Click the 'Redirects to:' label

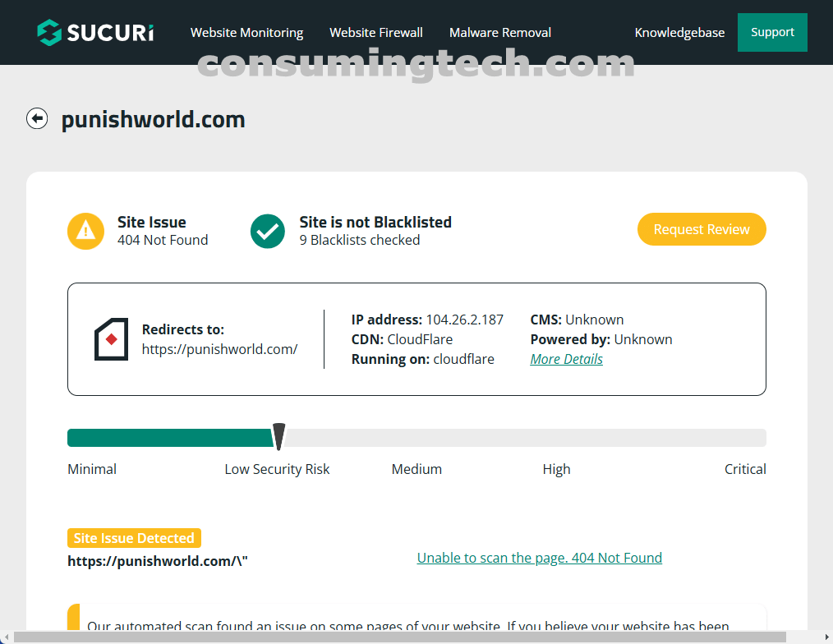pyautogui.click(x=182, y=329)
